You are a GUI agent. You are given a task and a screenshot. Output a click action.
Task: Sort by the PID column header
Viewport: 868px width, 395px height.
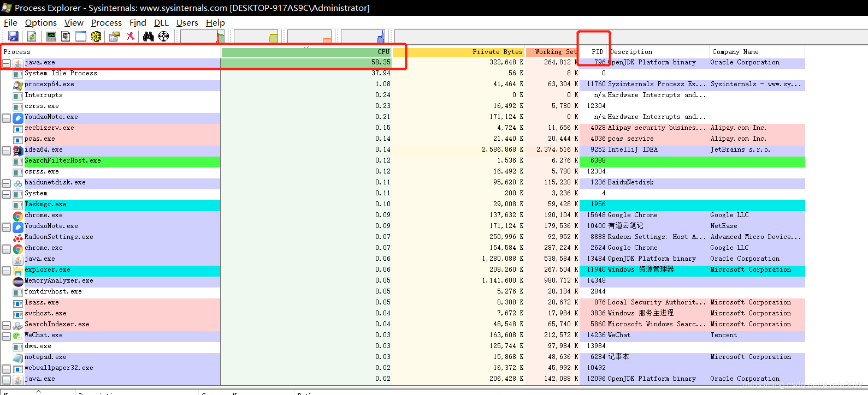click(594, 52)
